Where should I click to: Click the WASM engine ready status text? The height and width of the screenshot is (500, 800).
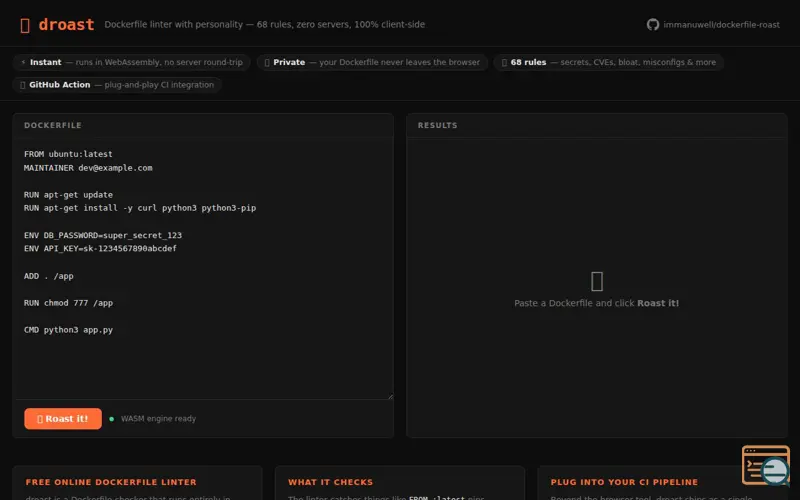pos(158,419)
